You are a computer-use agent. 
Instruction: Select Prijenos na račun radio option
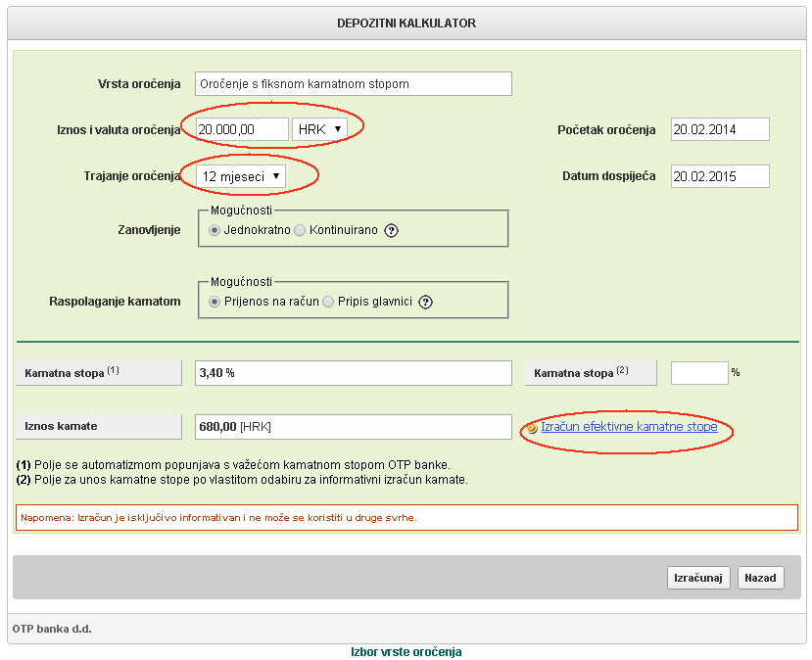(x=215, y=302)
